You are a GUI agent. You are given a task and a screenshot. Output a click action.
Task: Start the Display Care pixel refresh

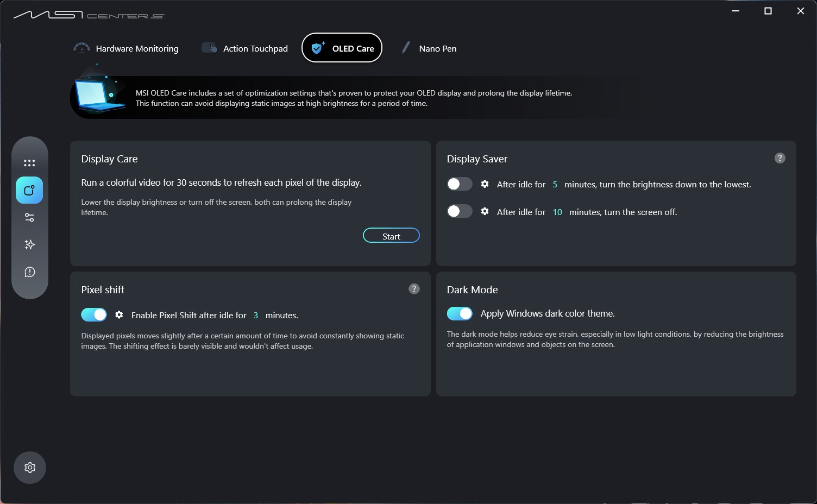(391, 236)
